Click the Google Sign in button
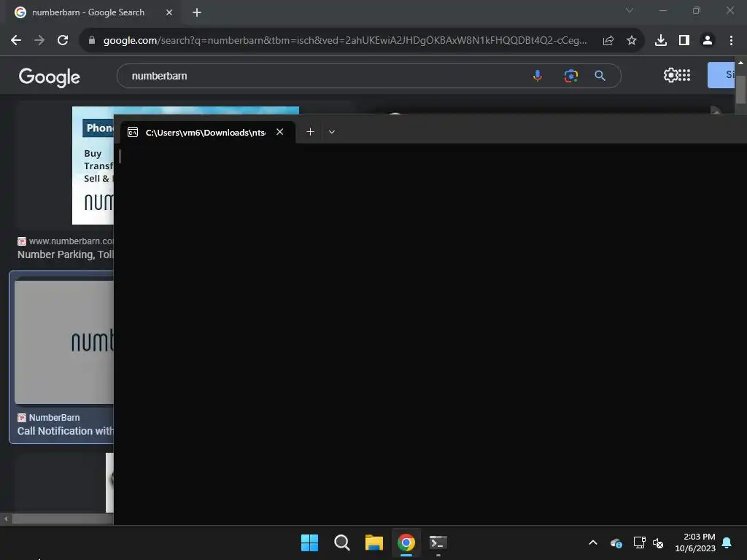 tap(721, 75)
